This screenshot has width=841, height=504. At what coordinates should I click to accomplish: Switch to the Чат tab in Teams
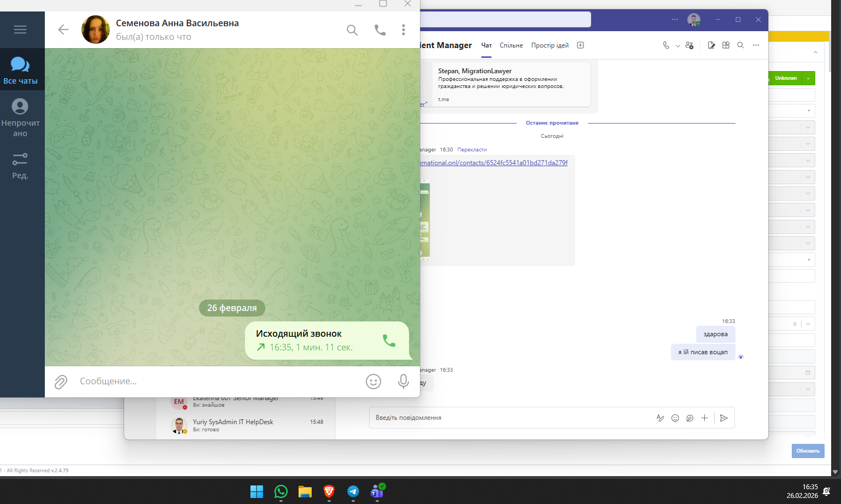click(x=486, y=45)
